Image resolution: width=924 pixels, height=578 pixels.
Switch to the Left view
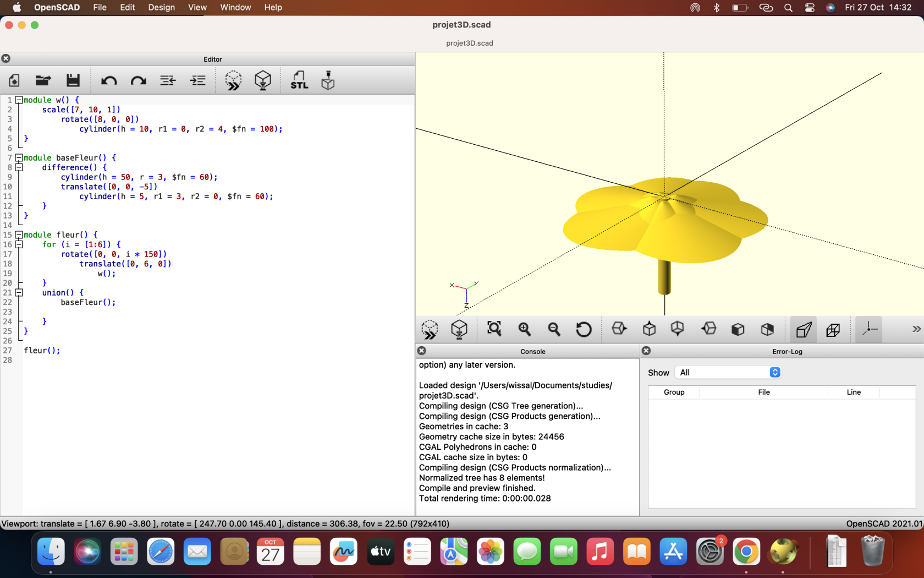tap(708, 329)
